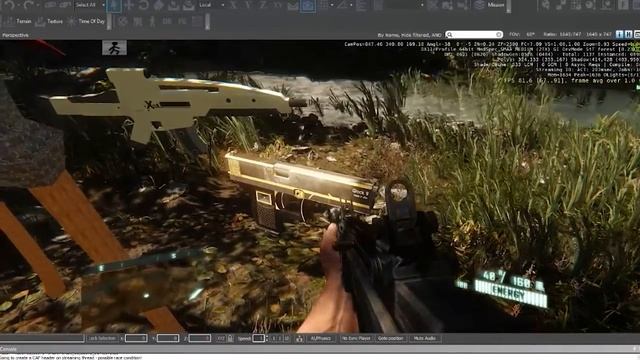Click the Goto position button
640x360 pixels.
[x=391, y=338]
